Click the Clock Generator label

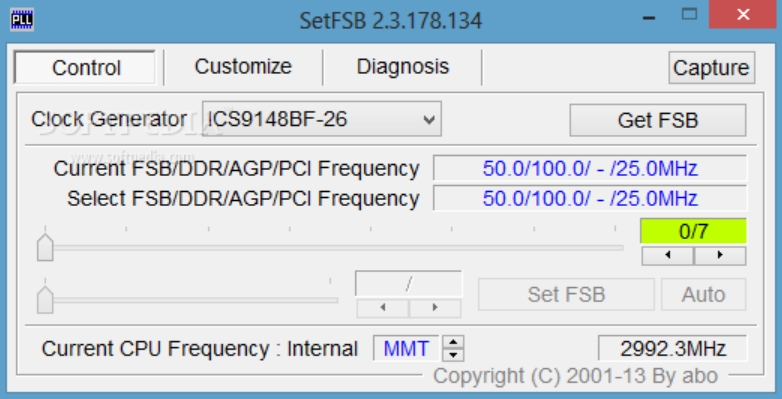[x=109, y=119]
